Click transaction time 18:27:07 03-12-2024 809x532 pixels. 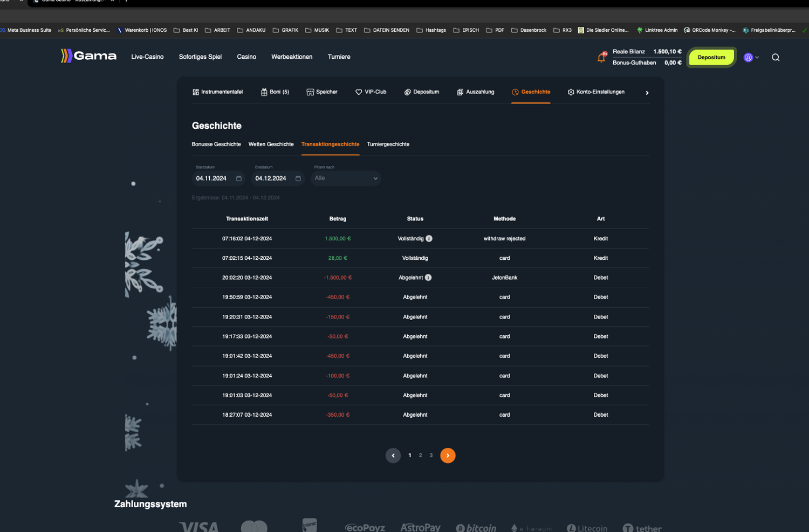click(x=247, y=415)
